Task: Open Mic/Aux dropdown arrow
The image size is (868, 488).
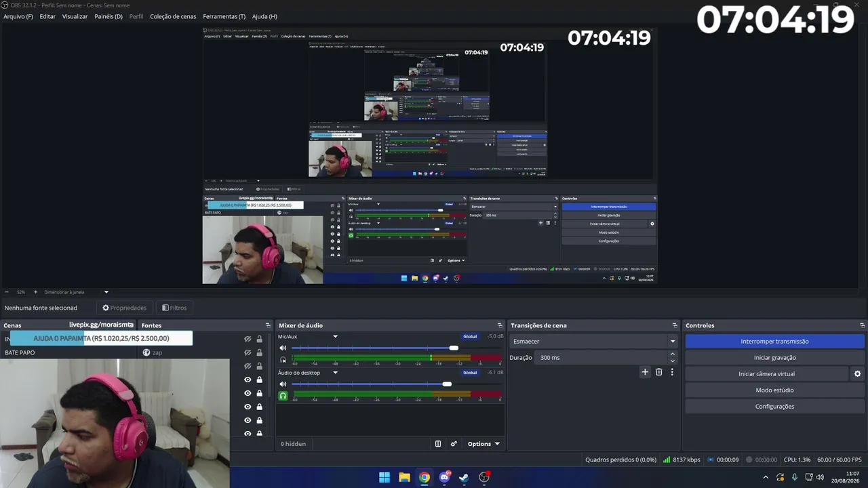Action: pos(335,337)
